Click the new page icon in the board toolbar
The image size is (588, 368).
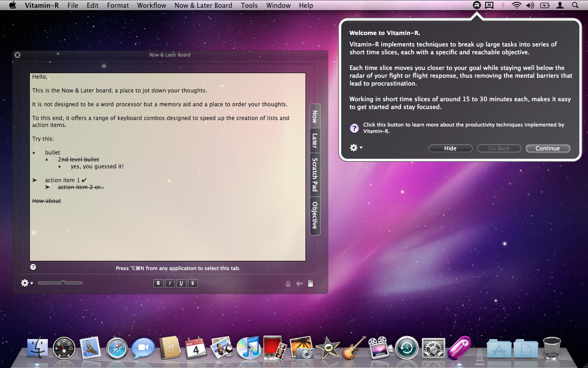pyautogui.click(x=311, y=283)
